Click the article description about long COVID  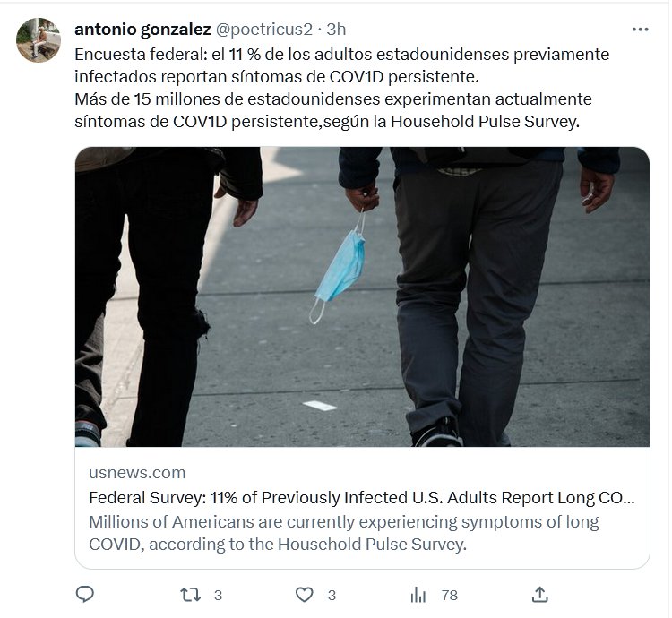click(x=344, y=532)
